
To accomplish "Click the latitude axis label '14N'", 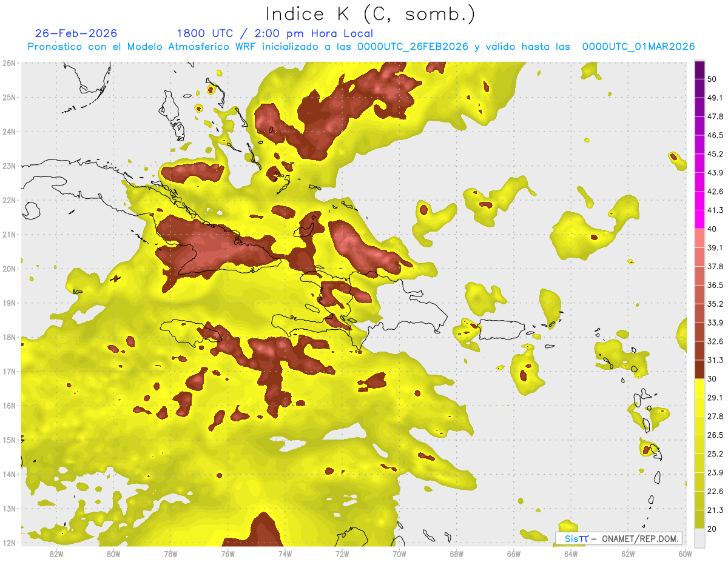I will (x=9, y=474).
